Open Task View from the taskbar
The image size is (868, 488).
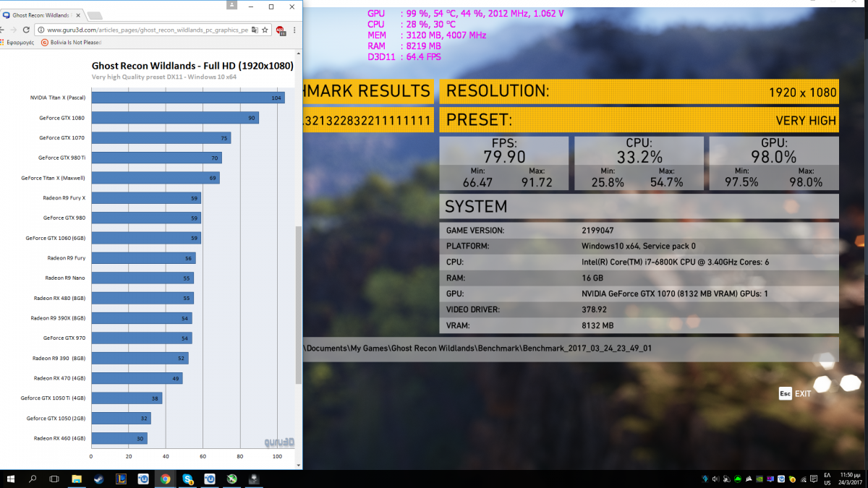(x=54, y=479)
